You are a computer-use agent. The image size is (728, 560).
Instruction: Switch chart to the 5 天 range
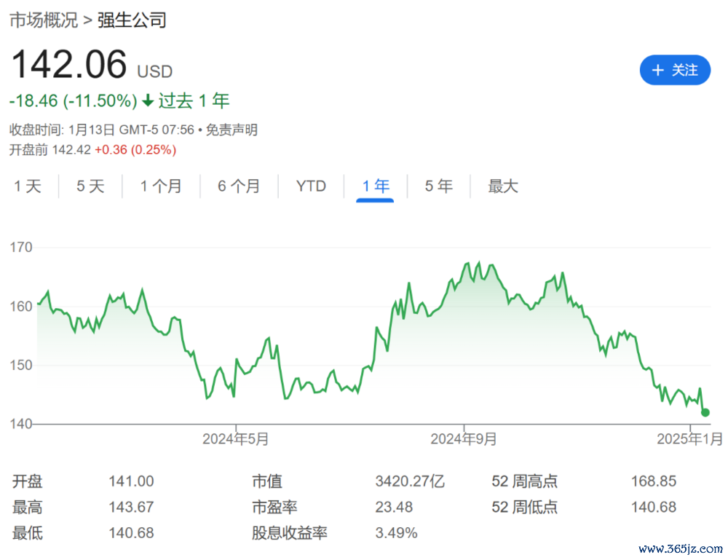[90, 186]
